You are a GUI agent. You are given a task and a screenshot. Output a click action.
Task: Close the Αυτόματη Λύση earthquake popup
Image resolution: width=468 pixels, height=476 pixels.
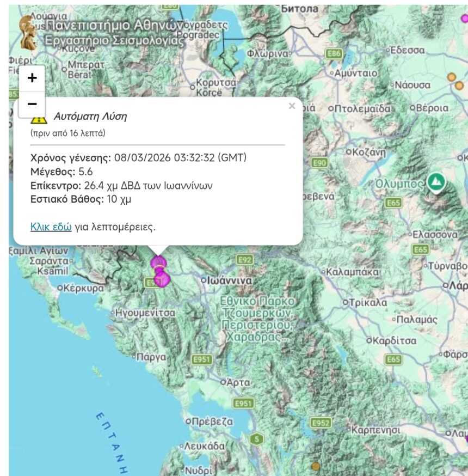tap(292, 106)
